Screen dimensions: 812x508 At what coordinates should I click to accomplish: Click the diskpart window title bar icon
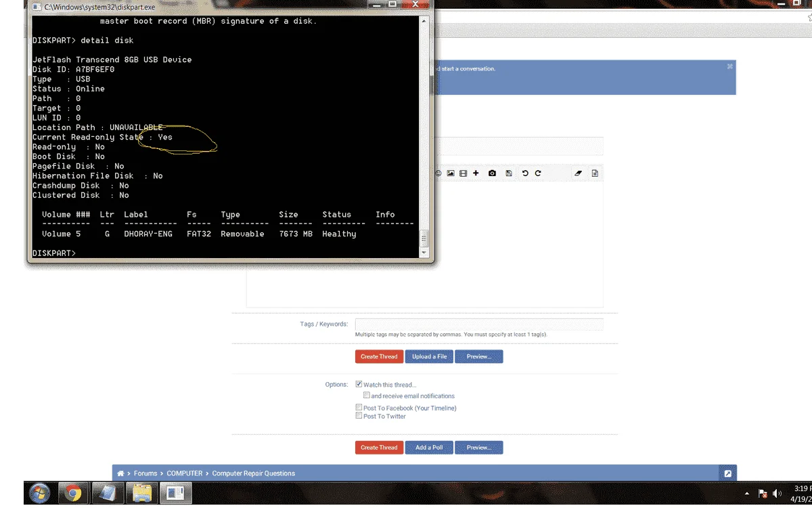coord(38,7)
